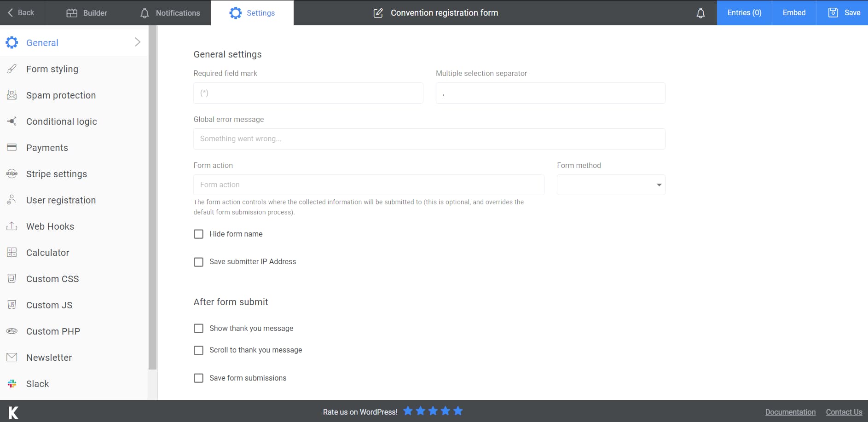This screenshot has height=422, width=868.
Task: Expand the General settings section chevron
Action: coord(137,42)
